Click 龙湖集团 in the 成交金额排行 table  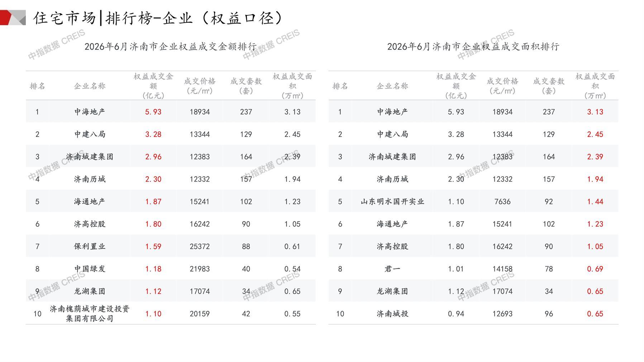tap(90, 291)
